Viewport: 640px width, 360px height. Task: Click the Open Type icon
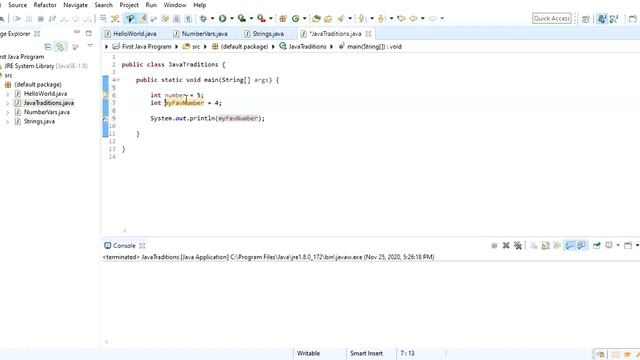[x=316, y=18]
